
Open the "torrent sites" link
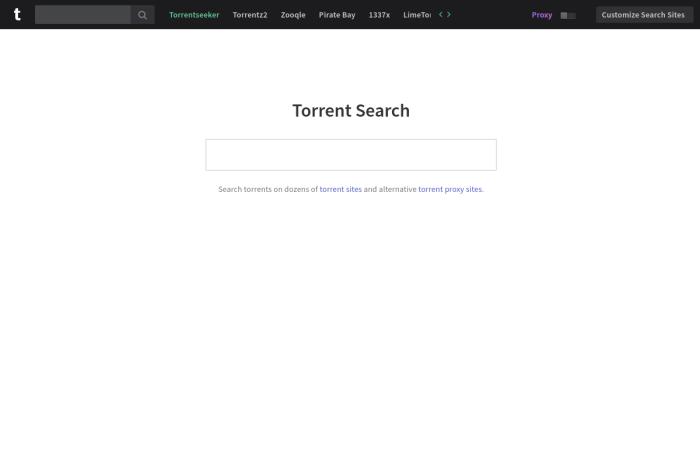pyautogui.click(x=341, y=189)
